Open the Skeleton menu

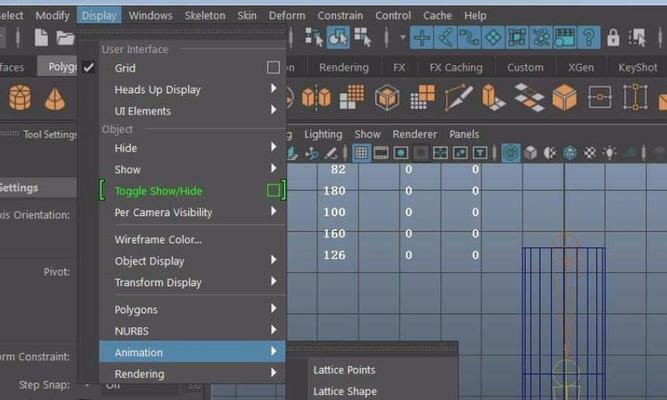click(205, 16)
